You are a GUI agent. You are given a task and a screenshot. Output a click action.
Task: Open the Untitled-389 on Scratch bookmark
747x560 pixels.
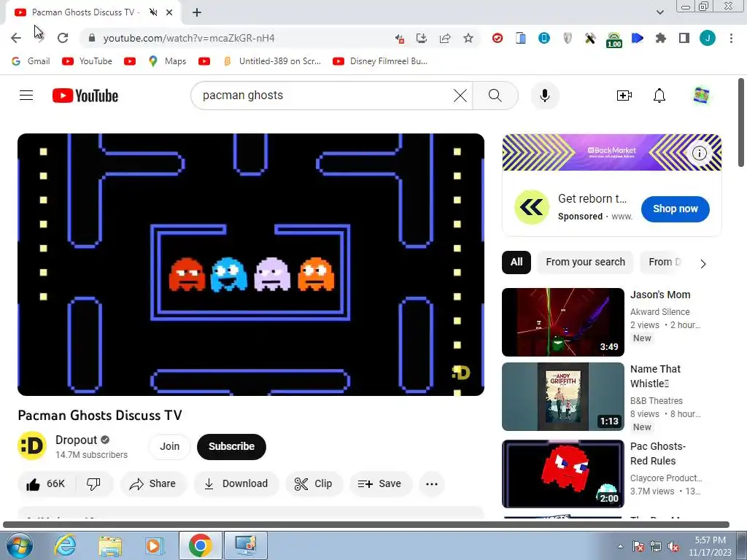(273, 61)
